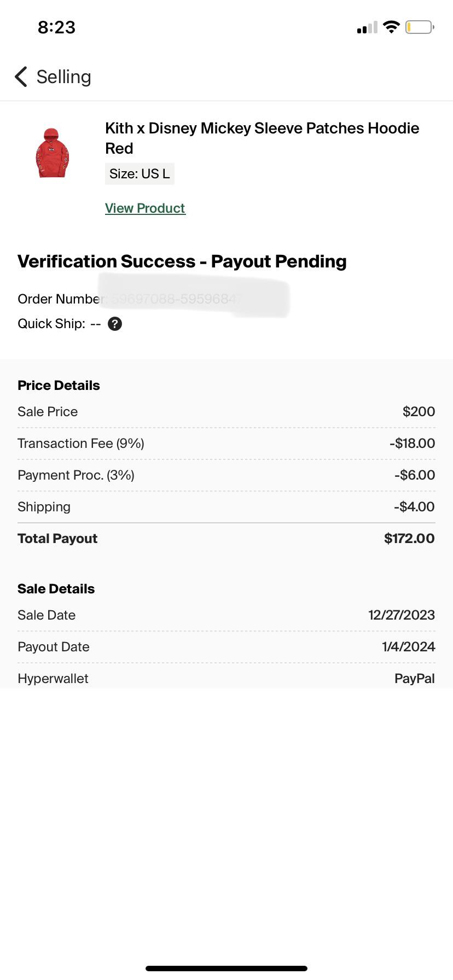Tap Verification Success - Payout Pending status
Viewport: 453px width, 980px height.
182,261
